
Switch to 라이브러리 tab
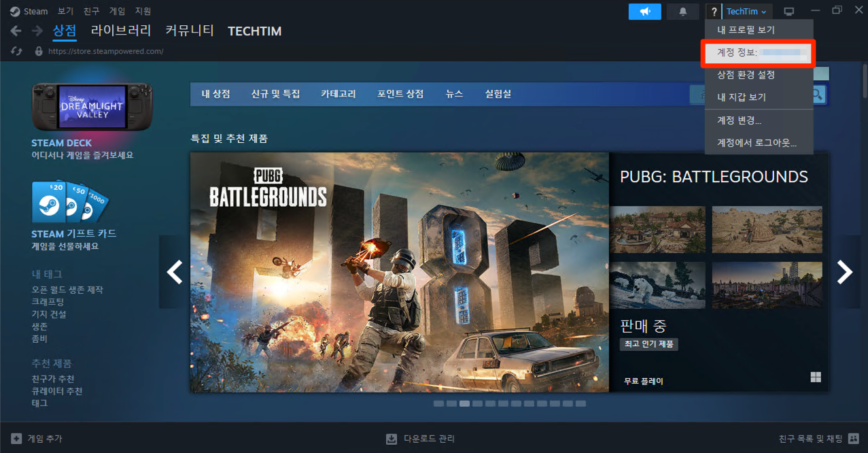[121, 31]
